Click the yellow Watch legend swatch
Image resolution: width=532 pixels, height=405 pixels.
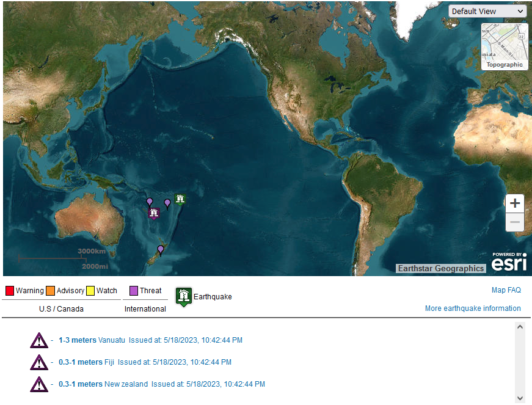90,291
